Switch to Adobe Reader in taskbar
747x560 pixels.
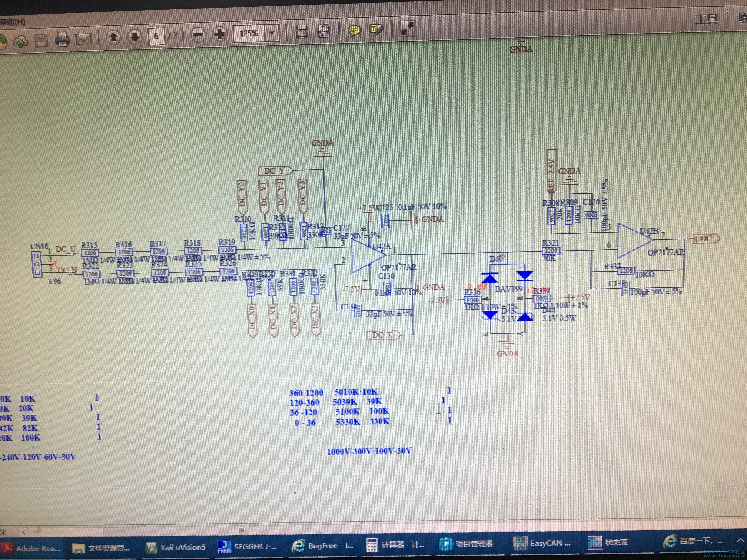tap(31, 548)
